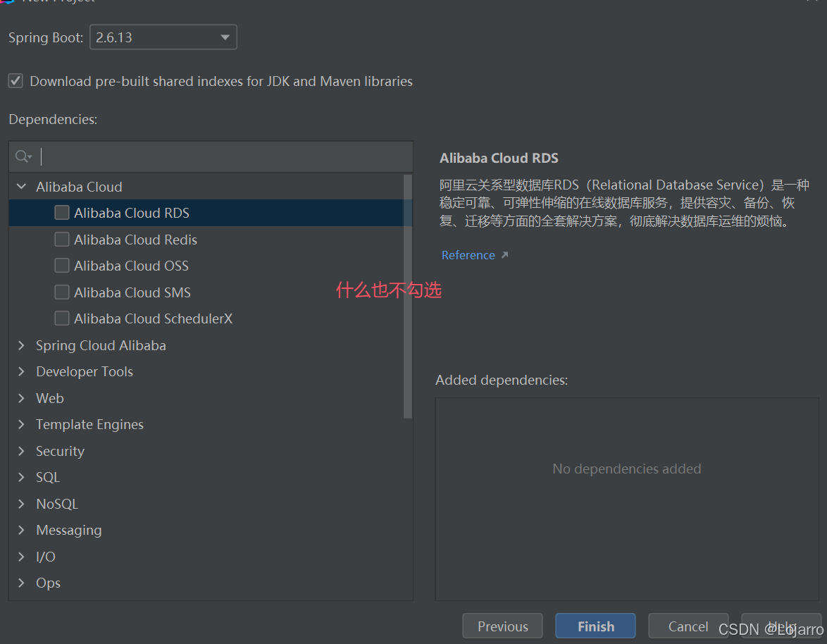This screenshot has width=827, height=644.
Task: Open the Spring Boot version dropdown
Action: 163,37
